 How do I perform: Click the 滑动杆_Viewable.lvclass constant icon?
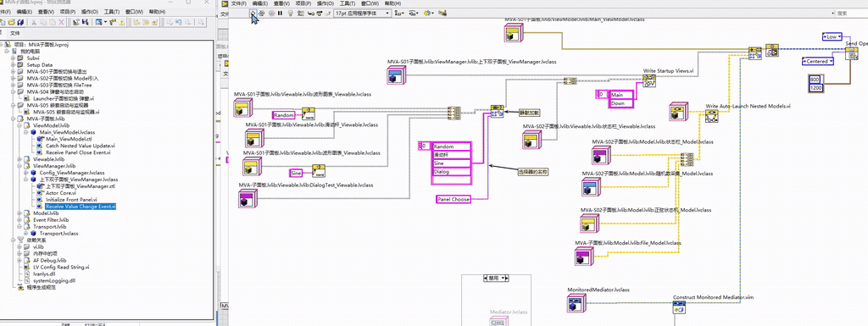pos(253,137)
